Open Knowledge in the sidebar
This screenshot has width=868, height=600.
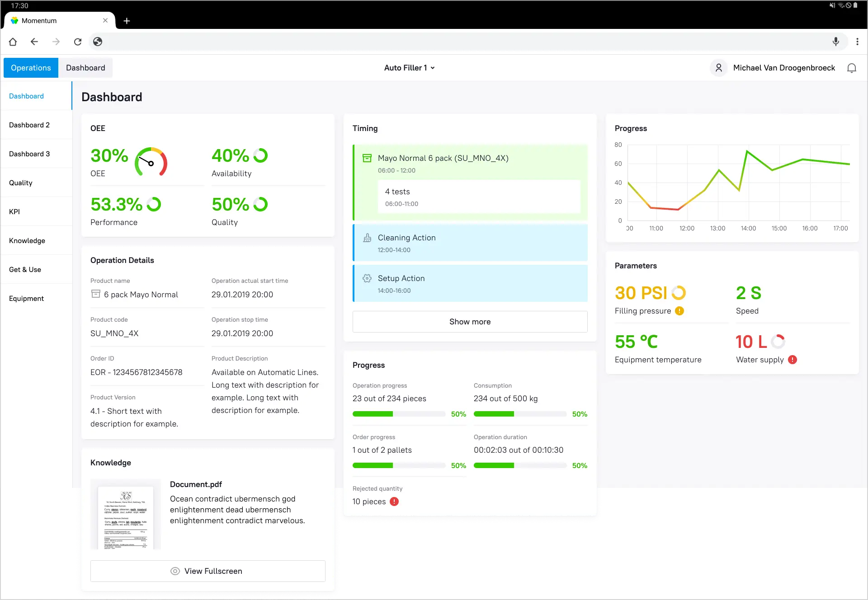point(36,240)
